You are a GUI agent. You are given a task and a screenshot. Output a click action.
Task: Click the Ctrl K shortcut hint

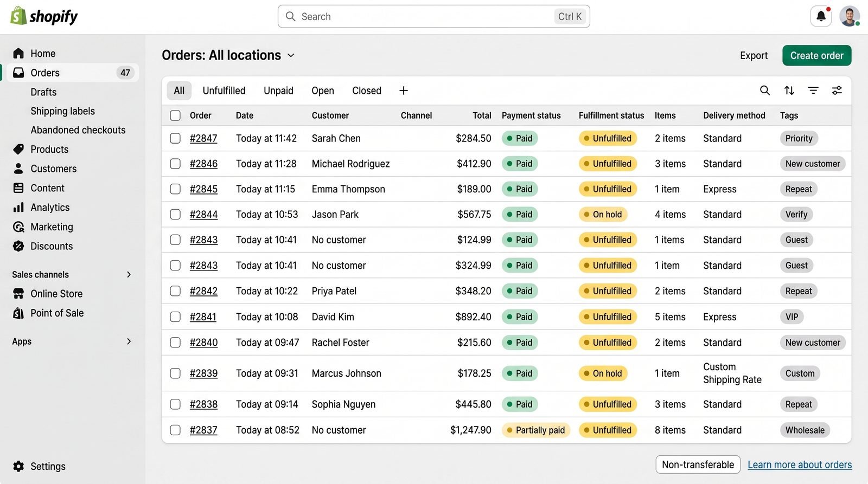(x=570, y=16)
